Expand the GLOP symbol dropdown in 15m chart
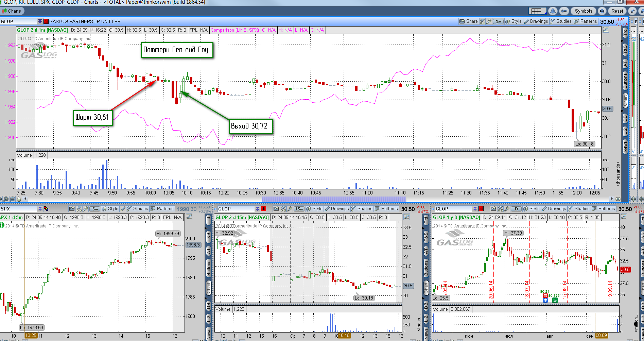644x341 pixels. (x=258, y=209)
